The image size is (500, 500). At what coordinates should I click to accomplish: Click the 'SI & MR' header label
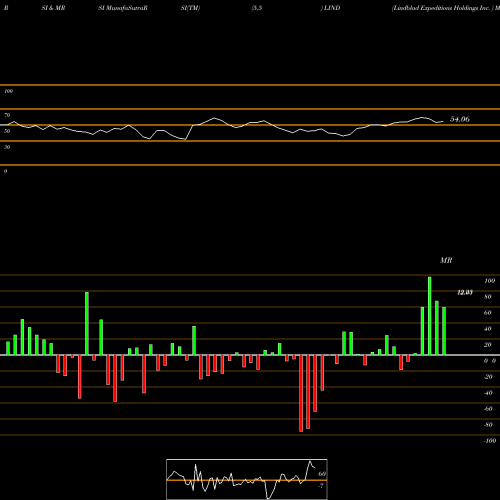coord(53,8)
